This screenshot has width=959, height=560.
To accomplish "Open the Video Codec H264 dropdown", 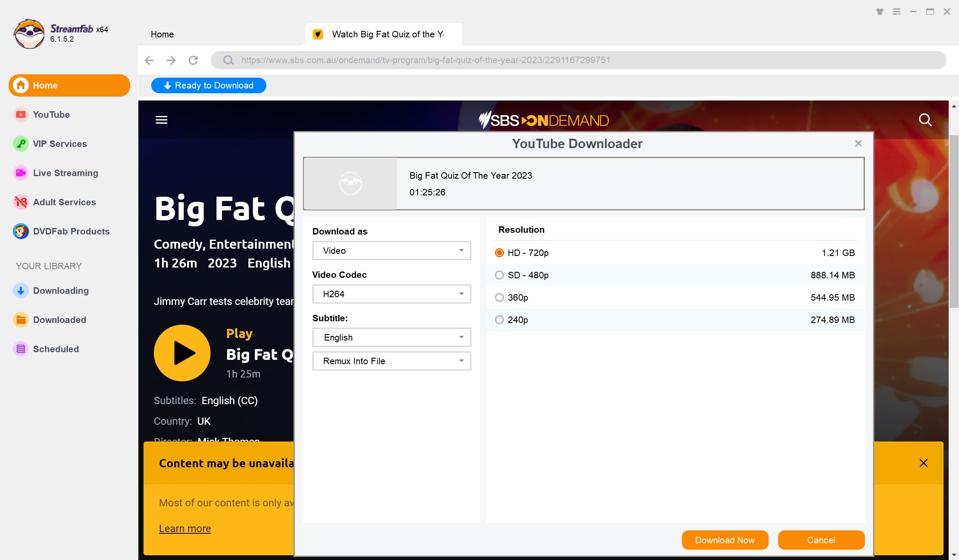I will click(392, 294).
